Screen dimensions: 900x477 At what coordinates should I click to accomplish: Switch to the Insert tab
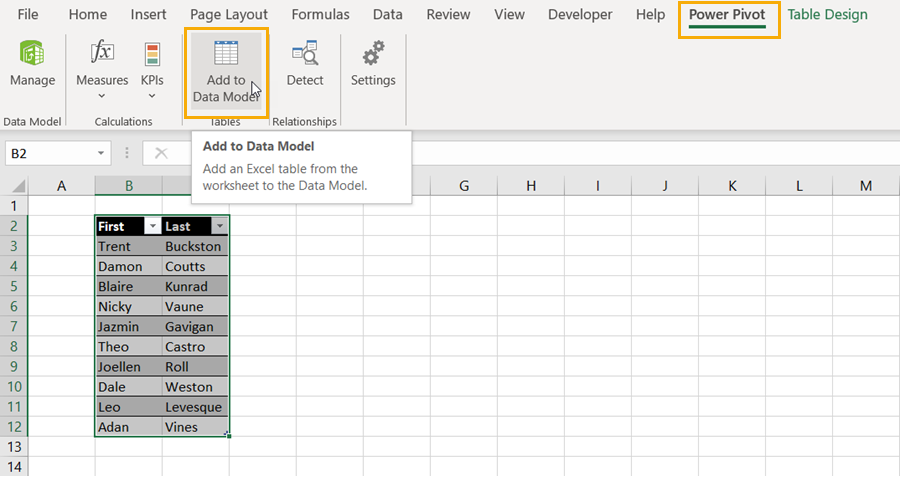(x=148, y=14)
